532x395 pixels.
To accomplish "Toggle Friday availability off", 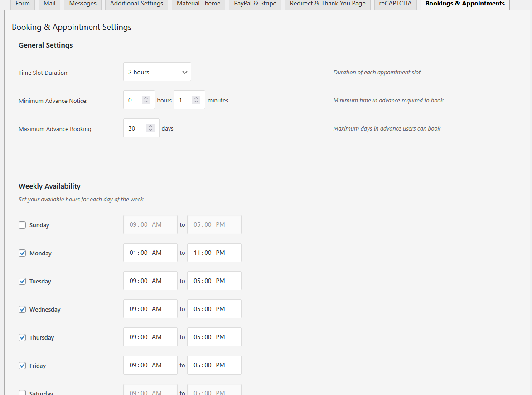I will tap(22, 365).
